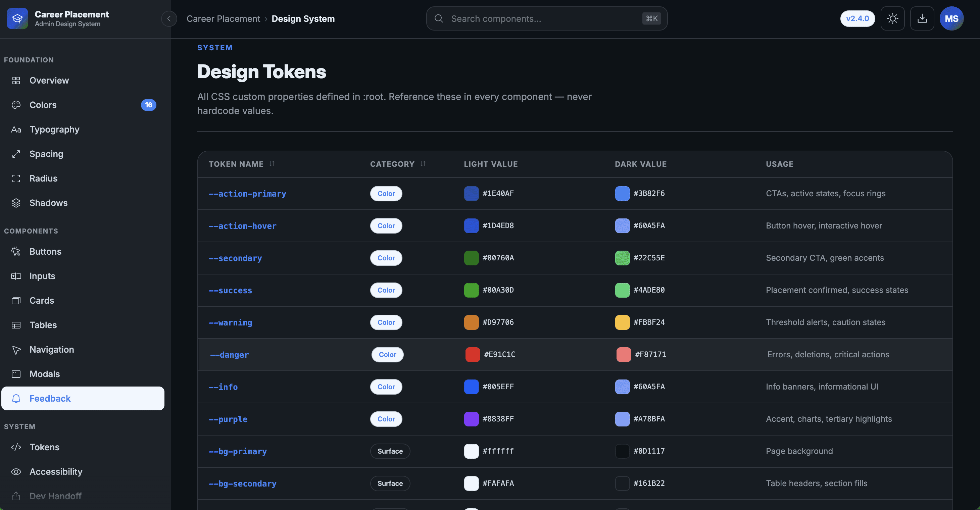Click the #FBBF24 dark value swatch
Image resolution: width=980 pixels, height=510 pixels.
(x=622, y=322)
